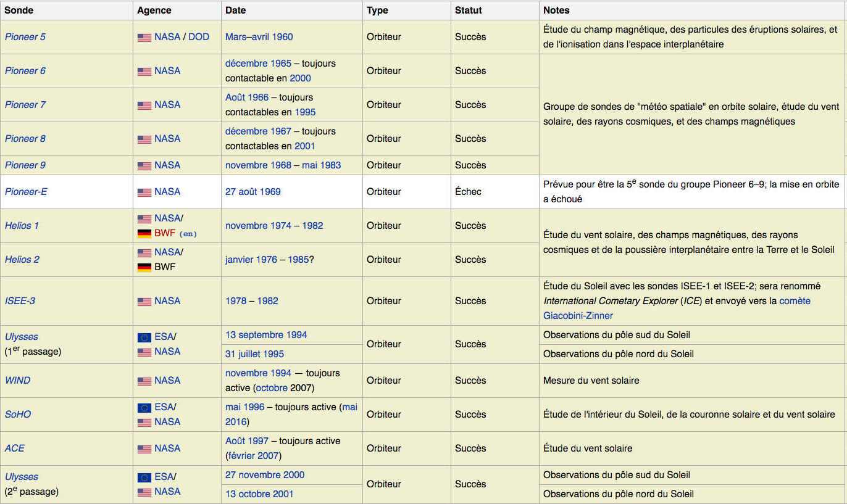This screenshot has height=504, width=847.
Task: Click the US flag in WIND row
Action: tap(144, 381)
